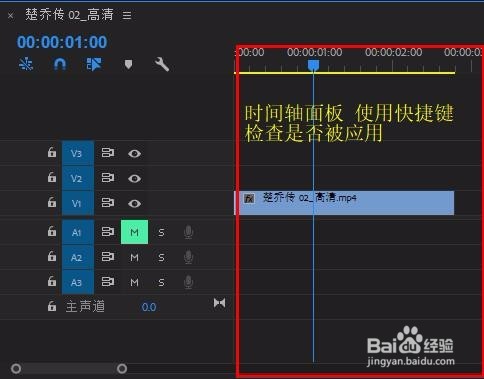This screenshot has height=379, width=484.
Task: Target the V2 track header
Action: [x=78, y=178]
